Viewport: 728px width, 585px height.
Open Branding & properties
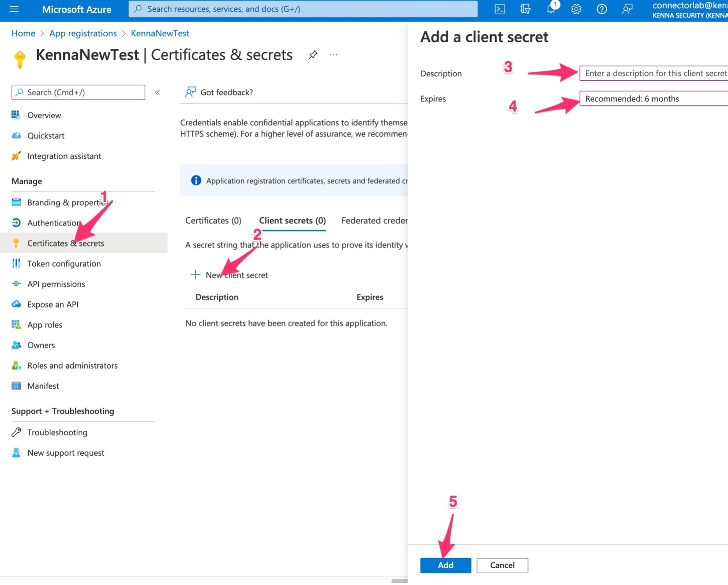click(68, 202)
